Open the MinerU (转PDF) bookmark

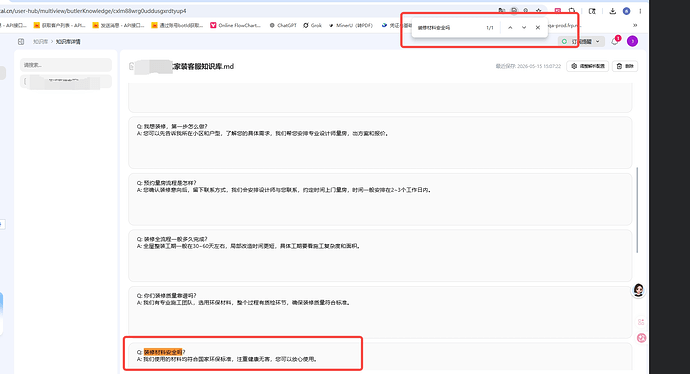click(351, 25)
